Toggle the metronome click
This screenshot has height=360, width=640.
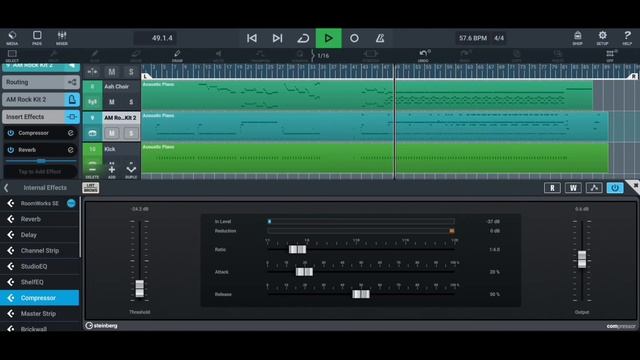point(380,38)
